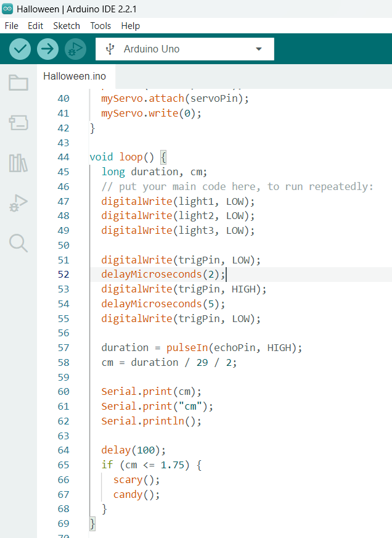Click 'digitalWrite(light1, LOW);' line
The image size is (392, 538).
click(x=178, y=201)
